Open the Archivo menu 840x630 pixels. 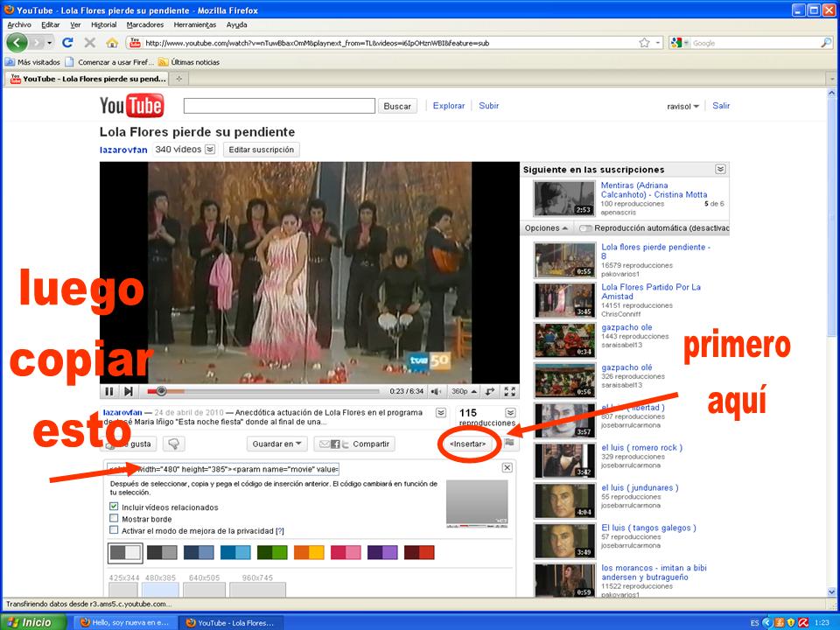point(19,24)
